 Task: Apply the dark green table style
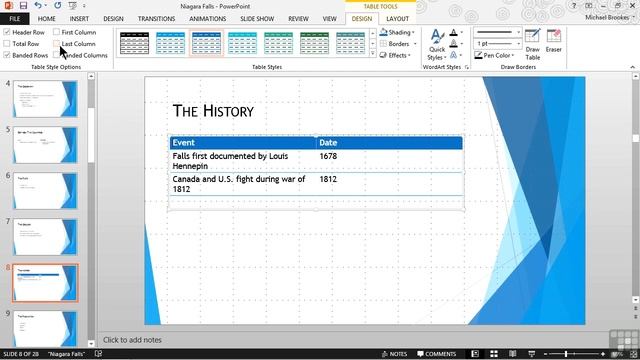pyautogui.click(x=314, y=43)
